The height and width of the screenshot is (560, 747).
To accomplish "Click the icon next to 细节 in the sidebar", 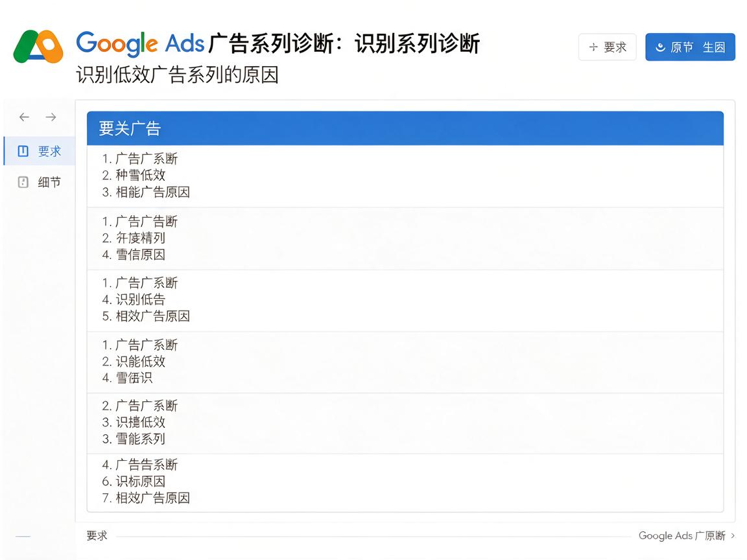I will tap(23, 182).
